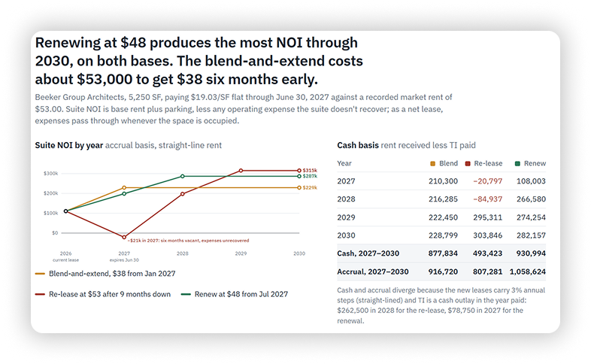
Task: Click the footnote explaining cash and accrual divergence
Action: coord(441,305)
